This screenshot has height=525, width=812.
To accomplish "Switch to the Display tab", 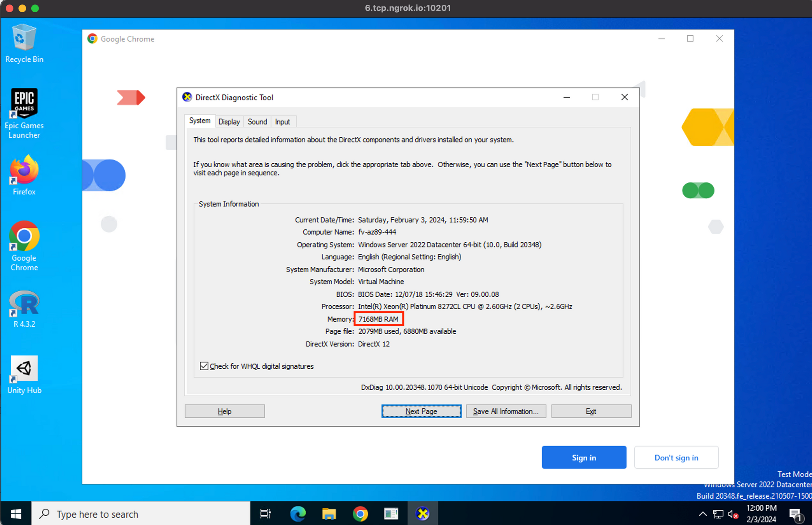I will click(x=229, y=122).
